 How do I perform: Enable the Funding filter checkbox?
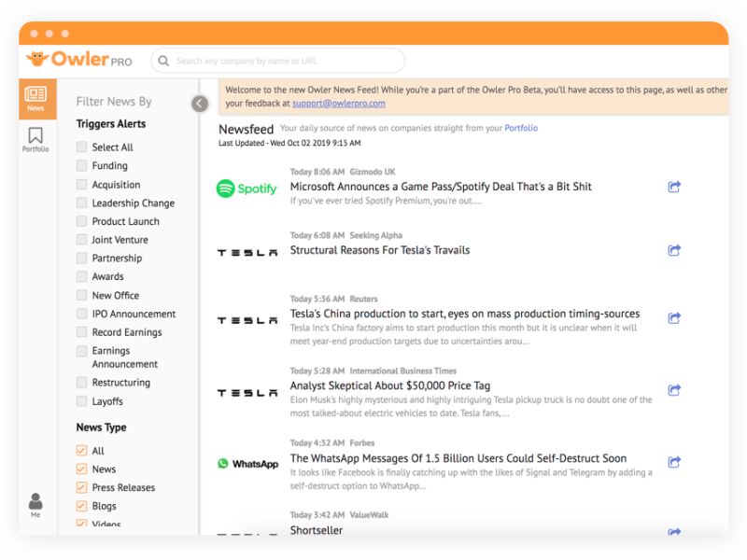tap(82, 165)
